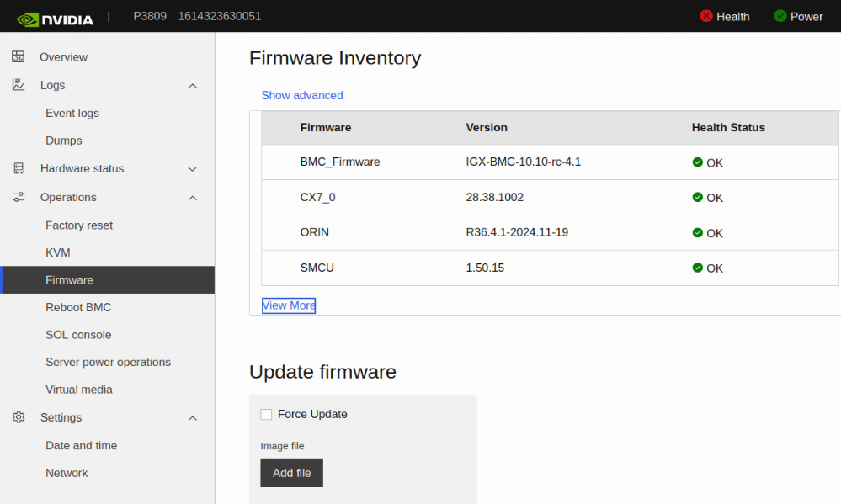The height and width of the screenshot is (504, 841).
Task: Open the Event logs page
Action: 72,113
